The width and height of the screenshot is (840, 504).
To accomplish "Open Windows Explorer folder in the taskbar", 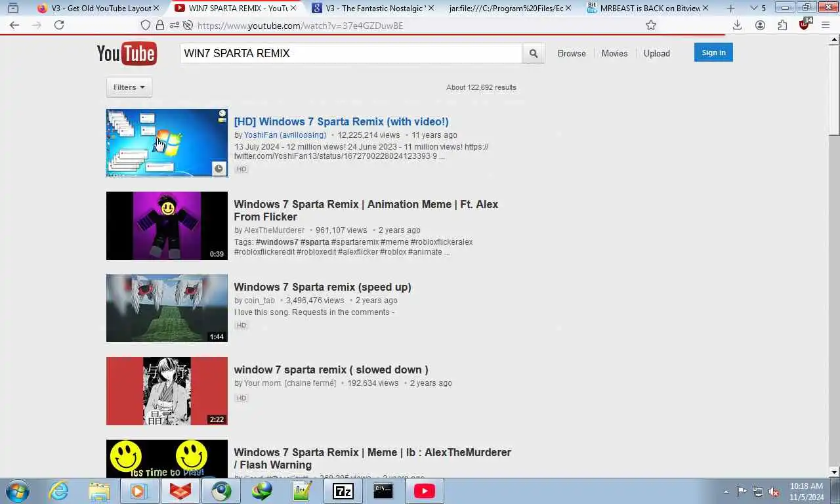I will (99, 491).
